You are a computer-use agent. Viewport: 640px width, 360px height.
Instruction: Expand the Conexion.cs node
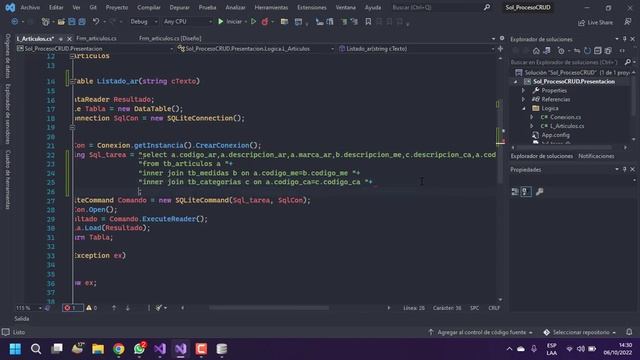coord(531,117)
